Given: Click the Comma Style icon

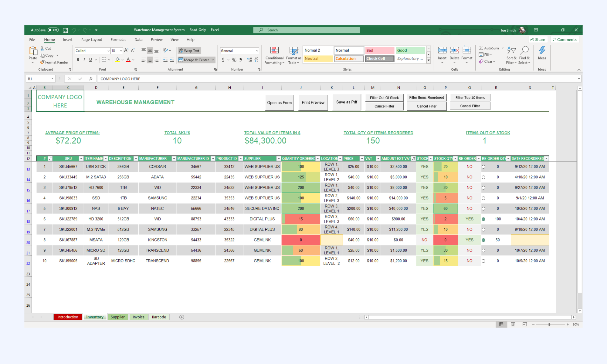Looking at the screenshot, I should tap(241, 60).
